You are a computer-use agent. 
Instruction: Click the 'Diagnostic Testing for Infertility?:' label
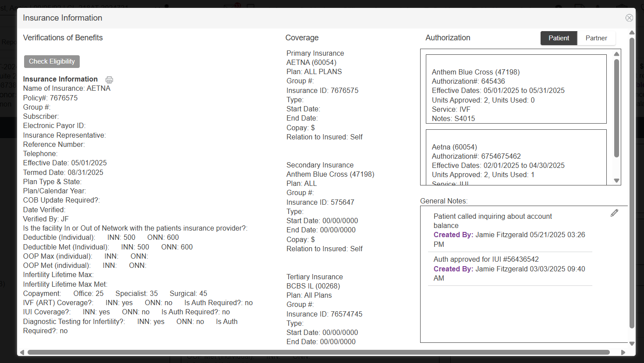coord(74,321)
